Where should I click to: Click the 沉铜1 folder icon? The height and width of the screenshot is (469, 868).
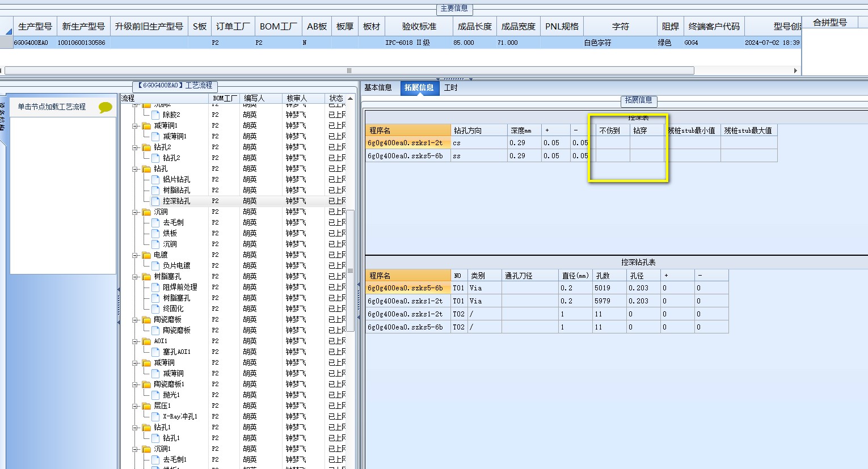tap(146, 449)
